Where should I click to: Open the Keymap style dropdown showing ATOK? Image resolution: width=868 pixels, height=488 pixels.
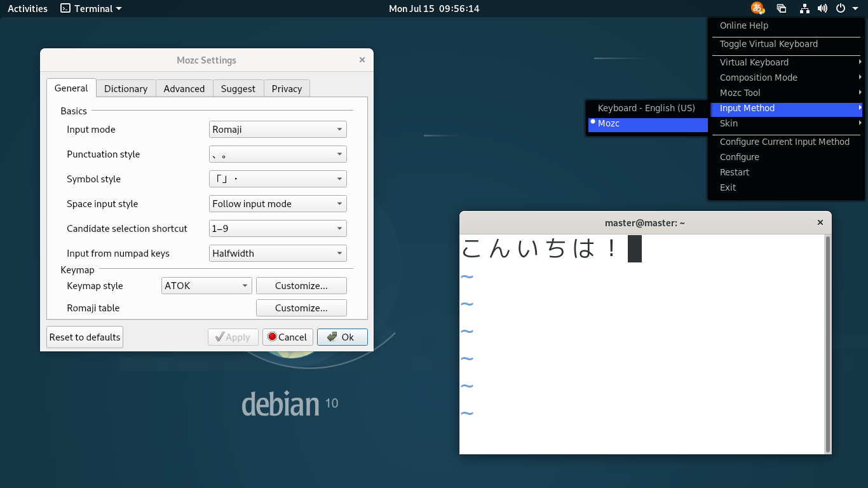(x=207, y=286)
